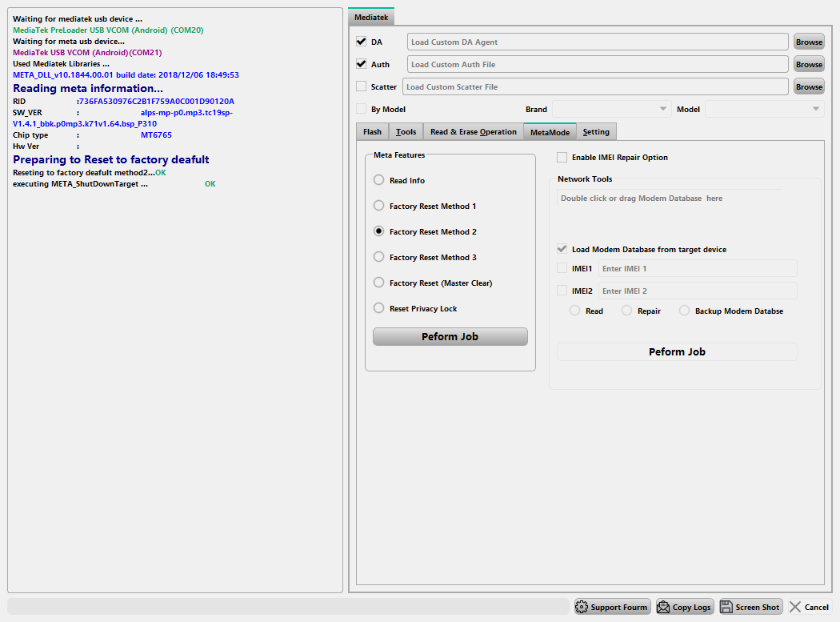Viewport: 840px width, 622px height.
Task: Click Preparing to Reset to factory deafult
Action: pos(111,159)
